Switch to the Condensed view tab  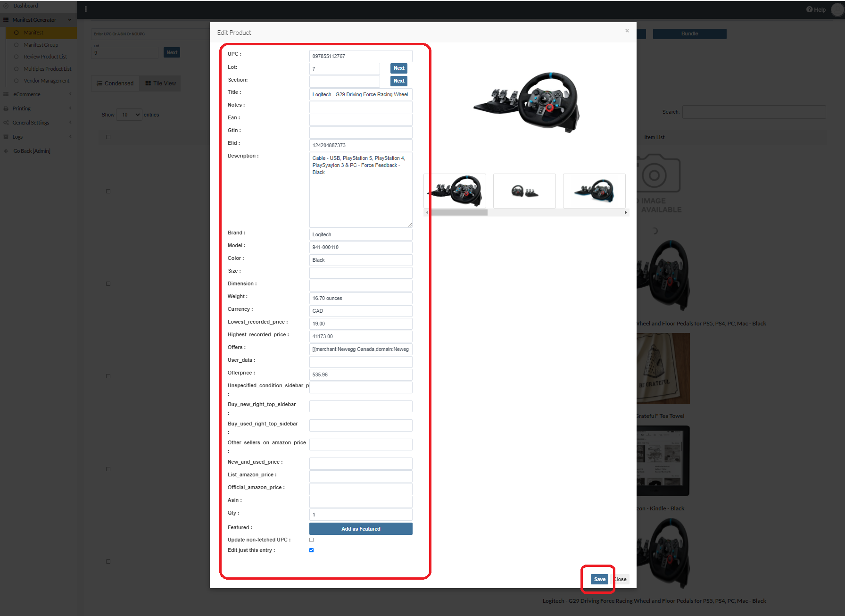tap(115, 83)
